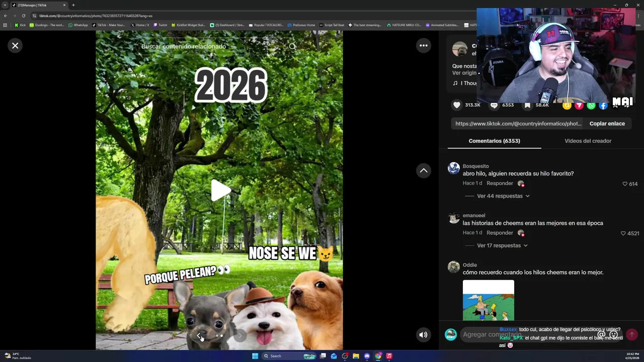This screenshot has width=644, height=362.
Task: Like Bosquesito's comment with 614 likes
Action: pyautogui.click(x=625, y=184)
